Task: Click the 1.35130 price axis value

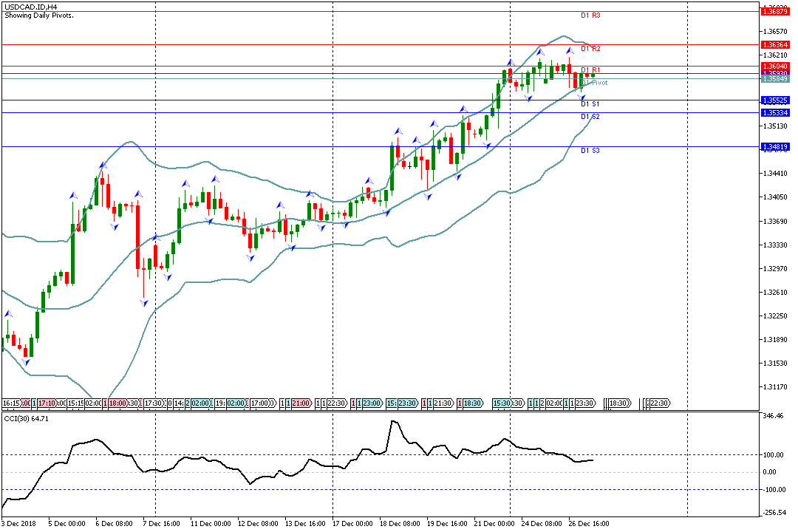Action: (775, 126)
